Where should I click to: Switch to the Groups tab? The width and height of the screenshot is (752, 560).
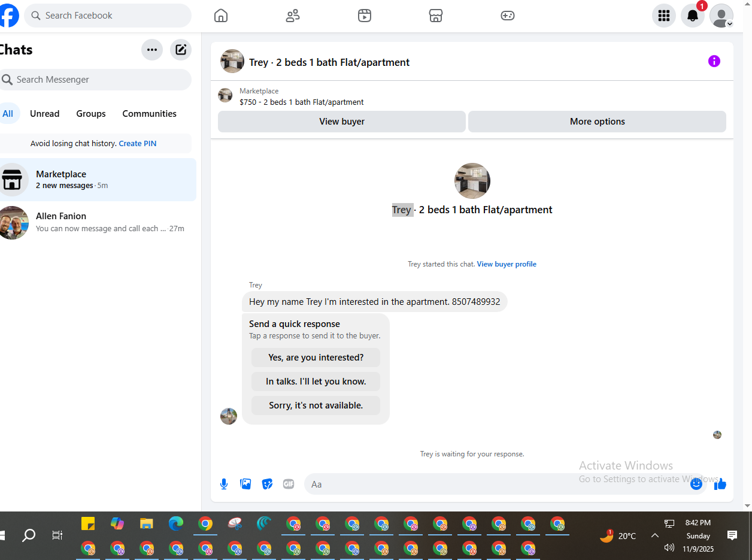pos(91,114)
